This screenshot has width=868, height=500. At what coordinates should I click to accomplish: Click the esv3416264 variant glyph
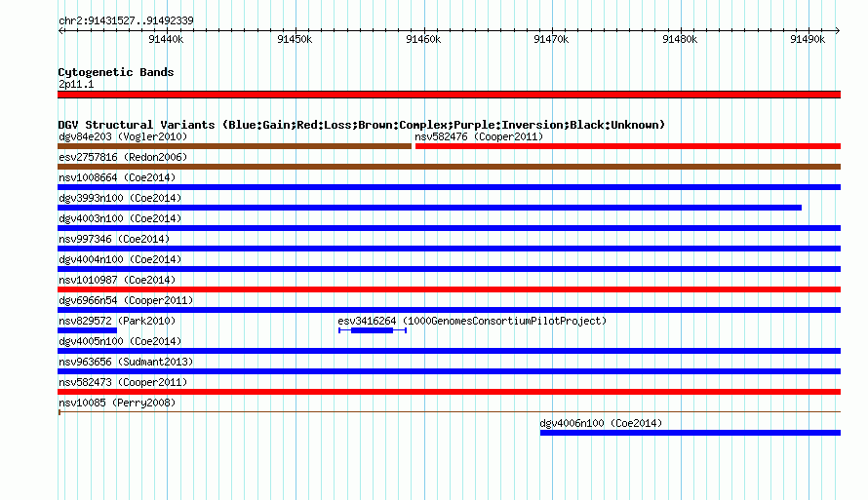(x=373, y=330)
